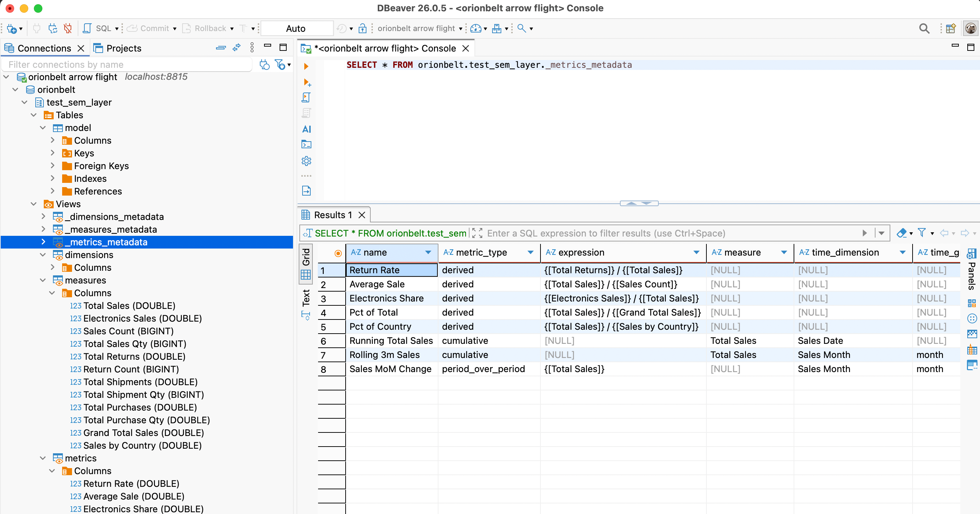The height and width of the screenshot is (514, 980).
Task: Close the Results 1 tab
Action: 362,215
